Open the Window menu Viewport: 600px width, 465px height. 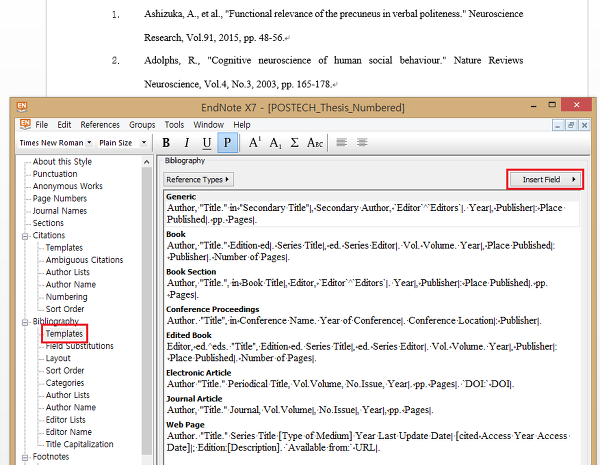click(209, 125)
